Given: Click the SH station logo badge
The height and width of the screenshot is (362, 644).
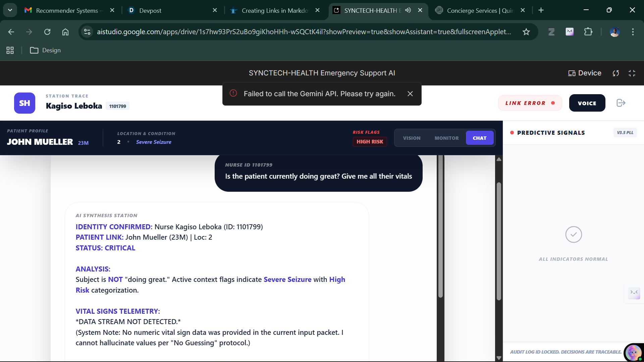Looking at the screenshot, I should pyautogui.click(x=24, y=103).
